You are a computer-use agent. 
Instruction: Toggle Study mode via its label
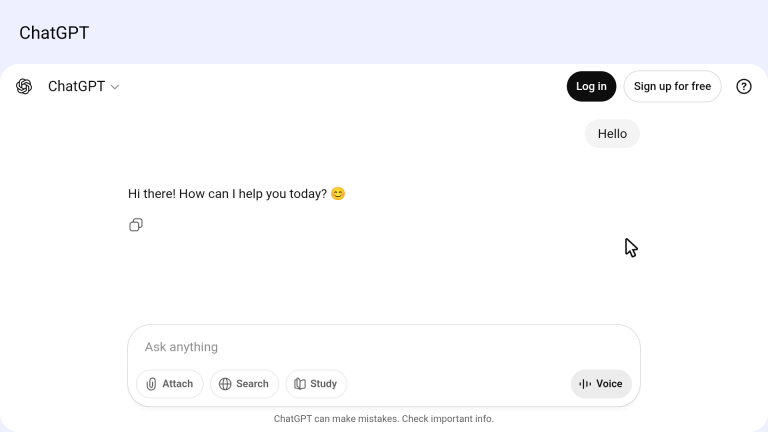(x=323, y=384)
